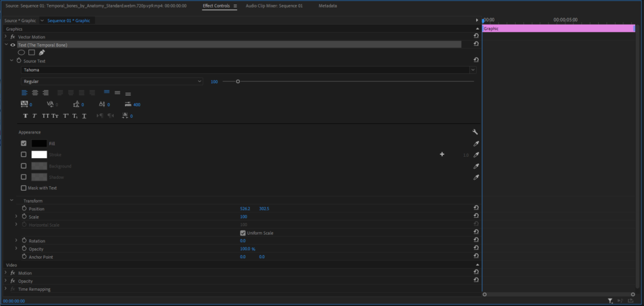
Task: Expand Time Remapping effect
Action: coord(6,289)
